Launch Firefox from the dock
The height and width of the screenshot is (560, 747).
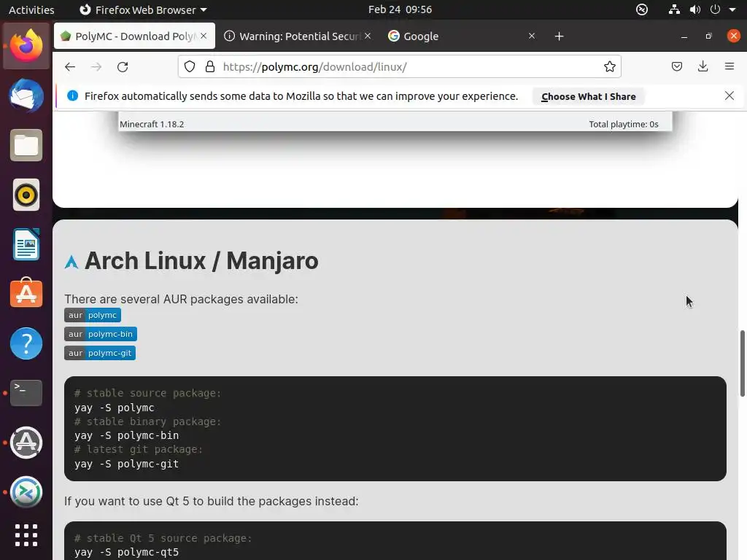pos(26,46)
